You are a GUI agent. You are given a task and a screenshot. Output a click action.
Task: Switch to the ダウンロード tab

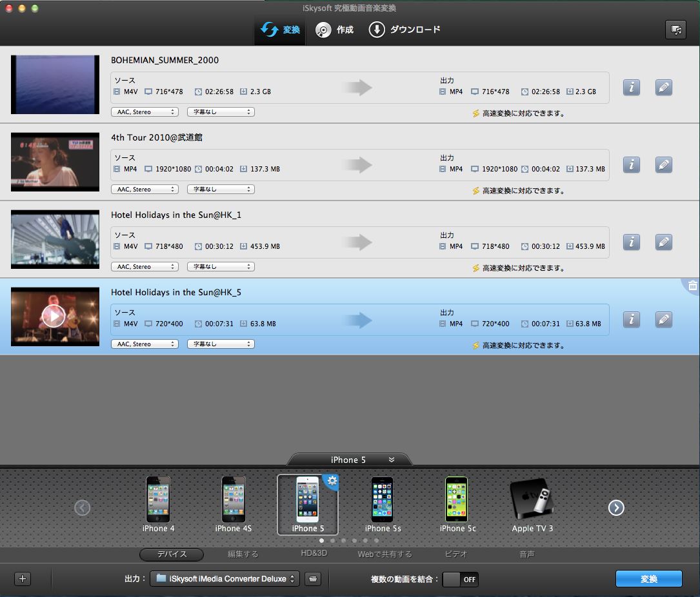tap(405, 30)
